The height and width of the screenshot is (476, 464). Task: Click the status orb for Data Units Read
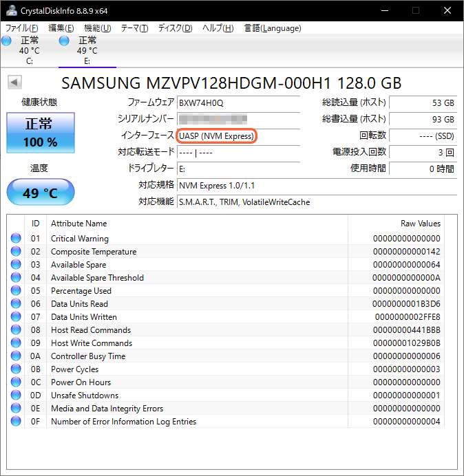(x=16, y=303)
